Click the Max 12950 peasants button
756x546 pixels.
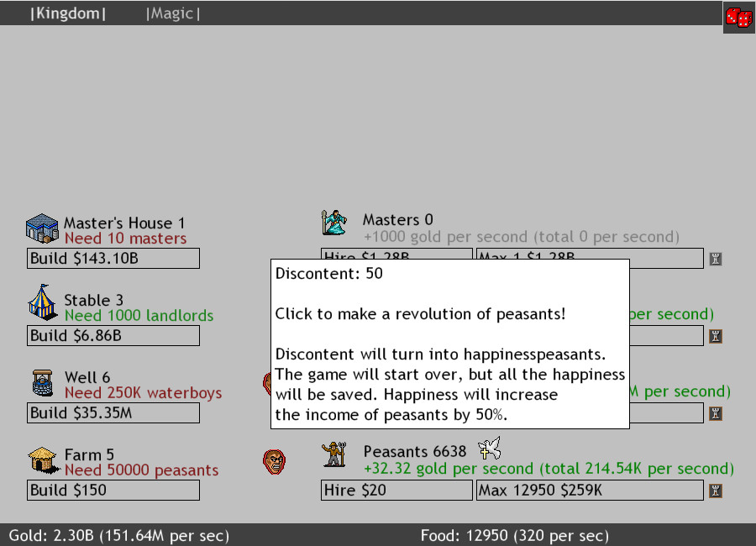tap(590, 490)
